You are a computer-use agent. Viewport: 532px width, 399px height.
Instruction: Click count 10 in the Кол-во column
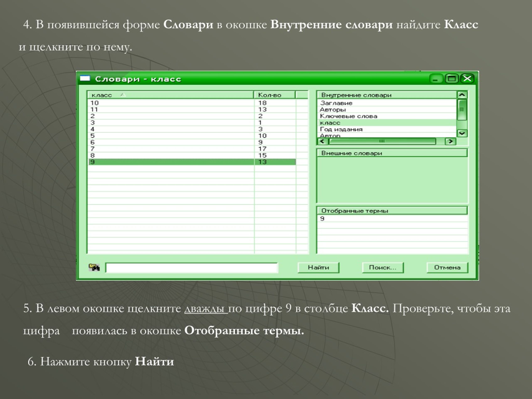pyautogui.click(x=262, y=136)
